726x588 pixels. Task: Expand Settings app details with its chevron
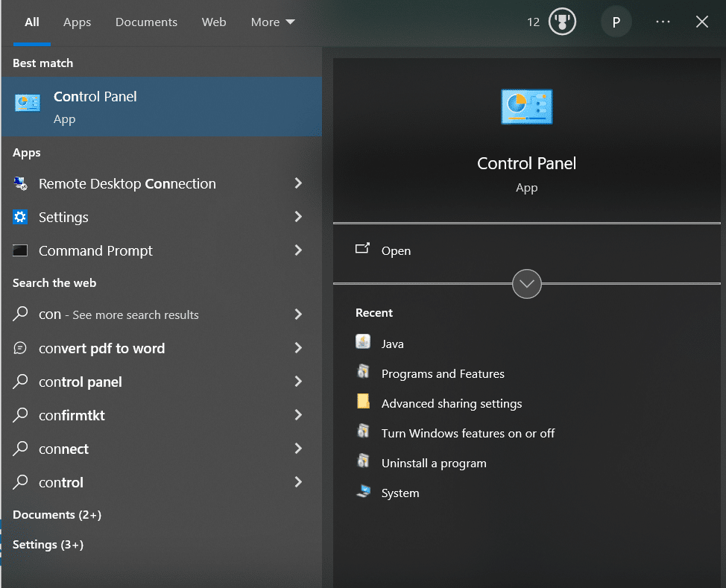[298, 217]
